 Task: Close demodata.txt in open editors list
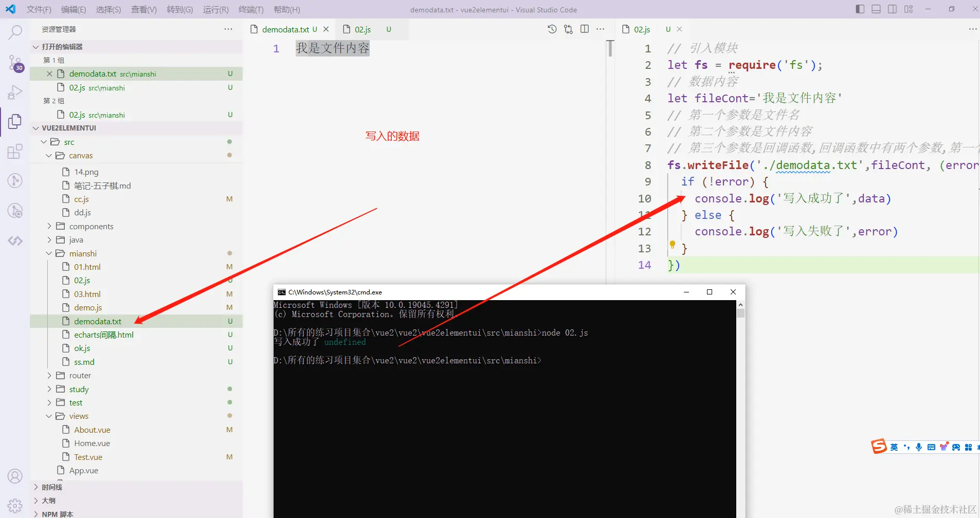click(x=49, y=74)
